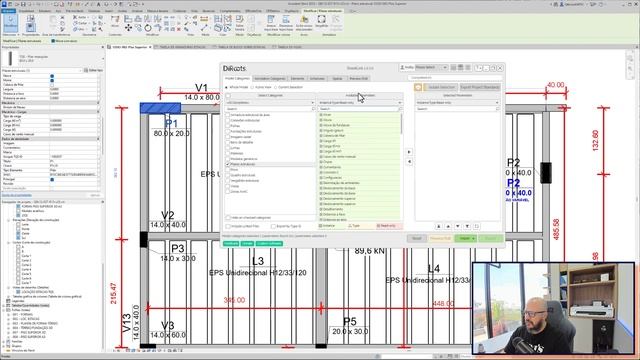This screenshot has width=640, height=360.
Task: Expand the Famílias node in project browser
Action: (4, 342)
